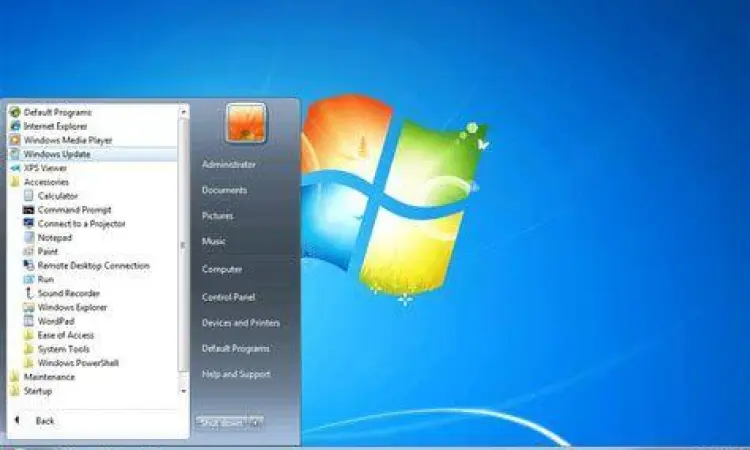Click the Command Prompt text label
The height and width of the screenshot is (450, 750).
click(74, 209)
